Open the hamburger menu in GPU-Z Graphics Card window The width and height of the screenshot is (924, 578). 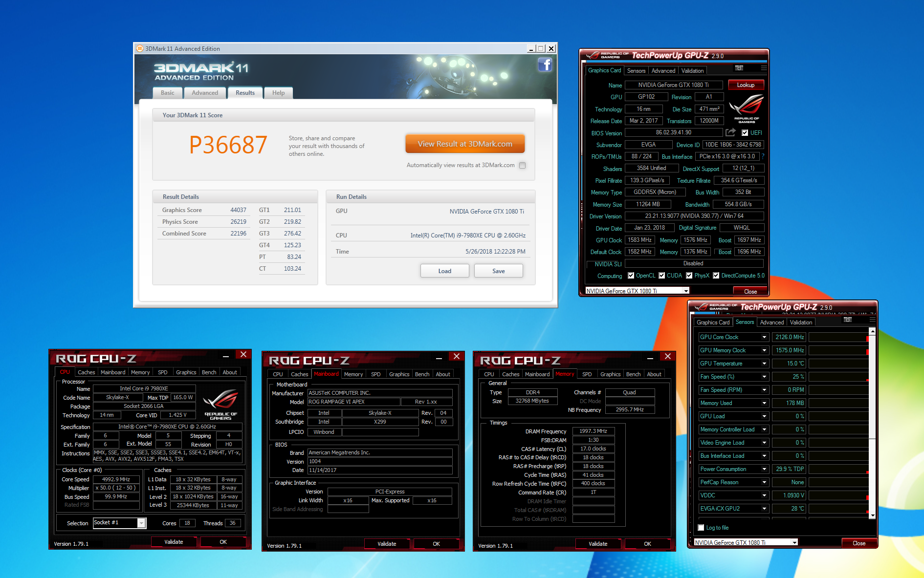coord(764,68)
